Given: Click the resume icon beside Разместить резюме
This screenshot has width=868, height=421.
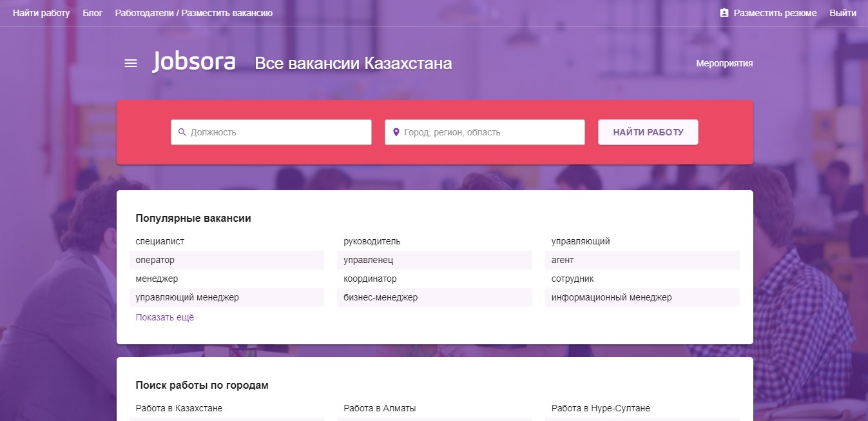Looking at the screenshot, I should pos(724,13).
